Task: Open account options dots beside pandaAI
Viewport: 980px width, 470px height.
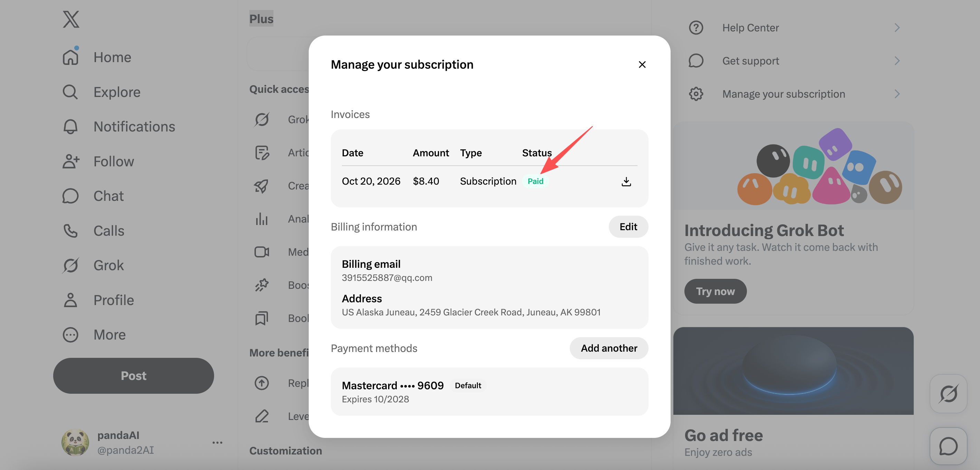Action: (x=217, y=442)
